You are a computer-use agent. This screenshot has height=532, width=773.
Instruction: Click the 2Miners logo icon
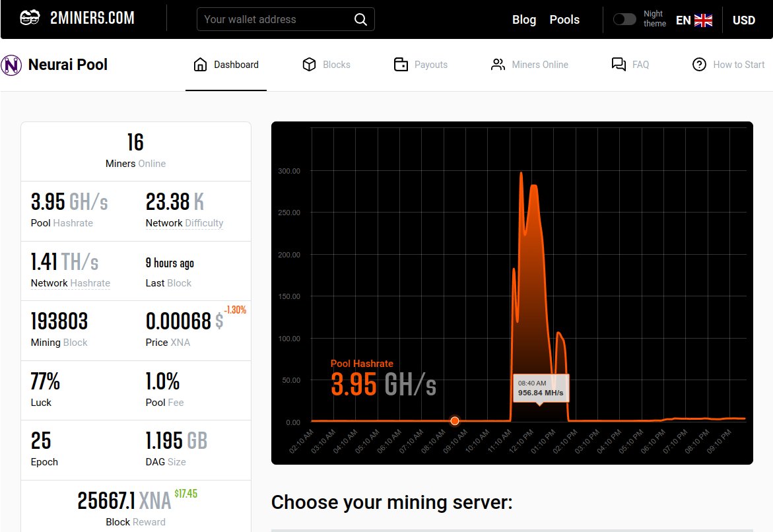[x=30, y=18]
